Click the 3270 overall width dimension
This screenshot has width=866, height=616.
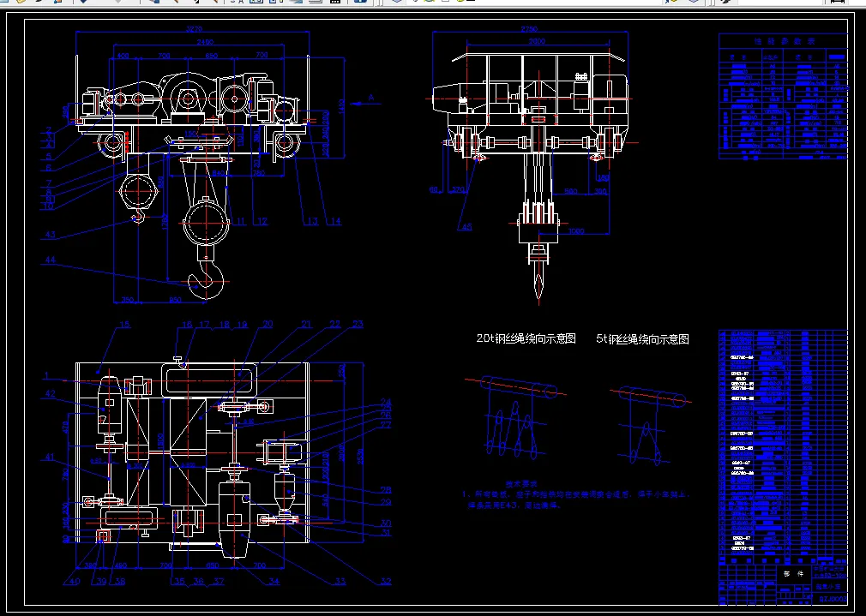tap(193, 29)
